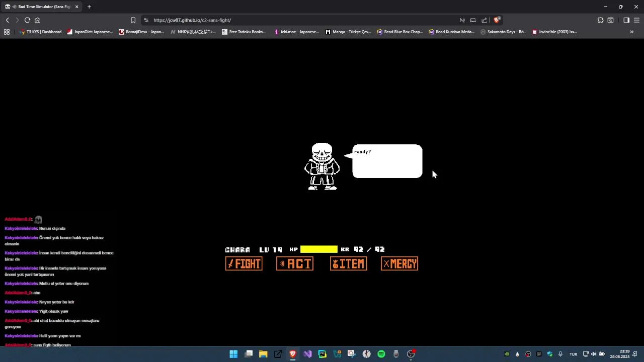
Task: Open Read Blue Box Chapter bookmark
Action: pyautogui.click(x=400, y=32)
